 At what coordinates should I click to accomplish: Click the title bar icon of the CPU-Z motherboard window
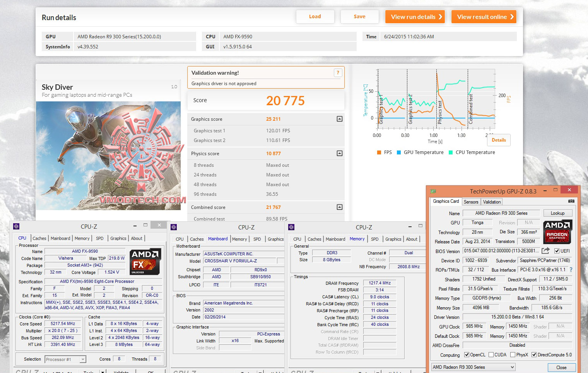point(174,227)
